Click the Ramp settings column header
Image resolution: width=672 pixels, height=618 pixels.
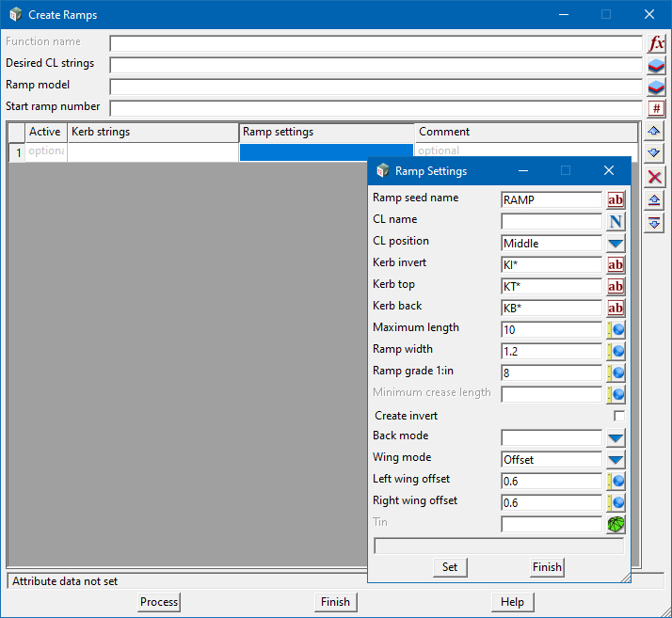click(x=326, y=133)
